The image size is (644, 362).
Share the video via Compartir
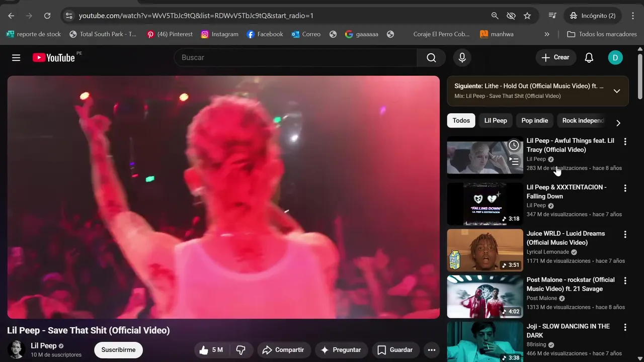(284, 350)
